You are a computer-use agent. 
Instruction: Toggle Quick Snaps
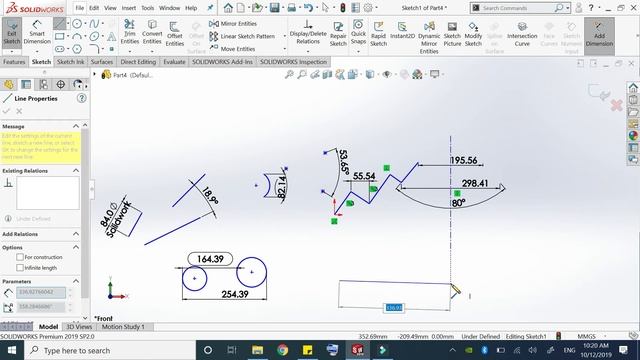pos(358,33)
